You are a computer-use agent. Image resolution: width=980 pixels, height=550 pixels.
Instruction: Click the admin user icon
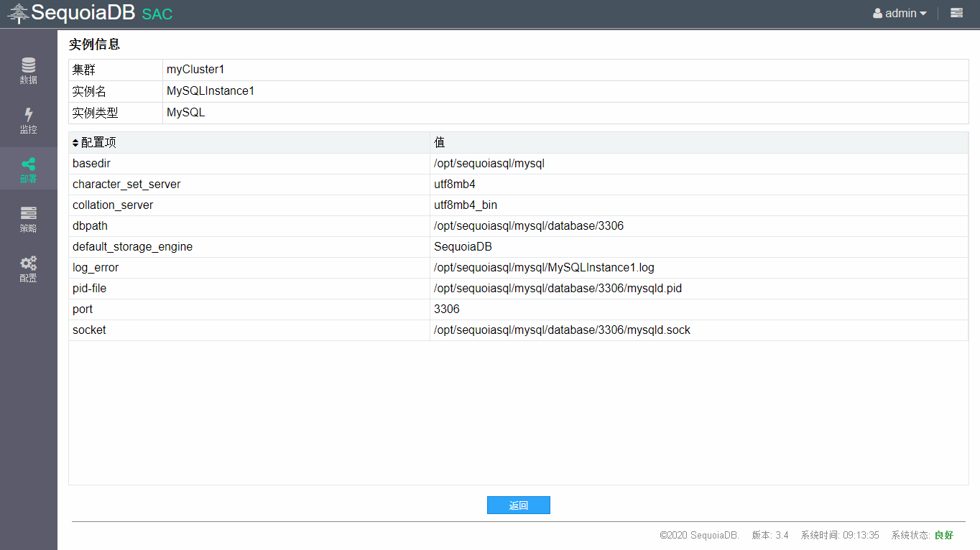(877, 14)
